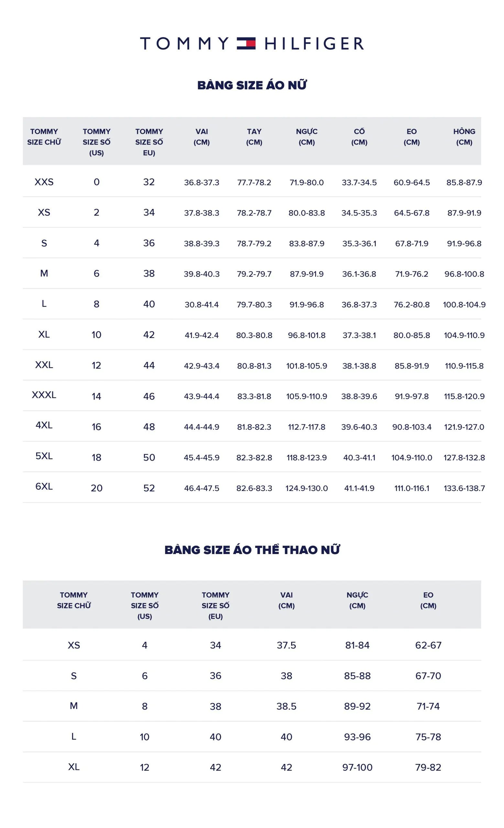Click the 'BẢNG SIZE ÁO NỮ' heading
This screenshot has height=828, width=504.
[252, 85]
